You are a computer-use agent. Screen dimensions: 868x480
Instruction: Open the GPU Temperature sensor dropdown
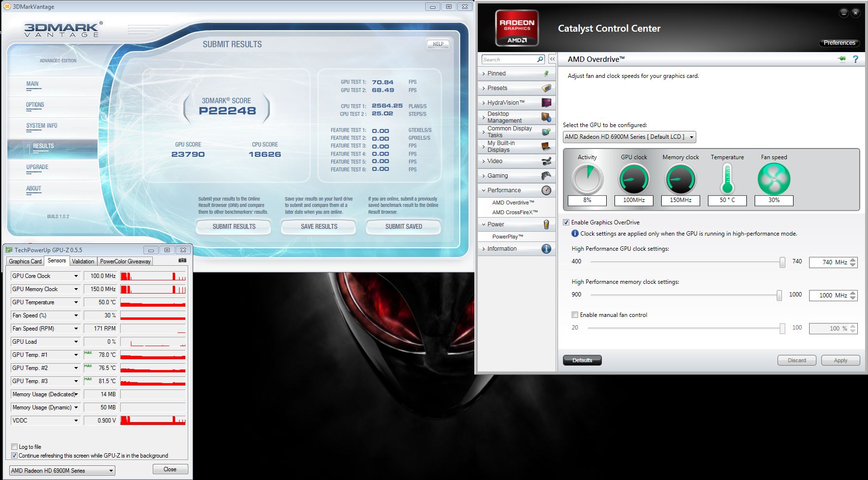coord(76,302)
